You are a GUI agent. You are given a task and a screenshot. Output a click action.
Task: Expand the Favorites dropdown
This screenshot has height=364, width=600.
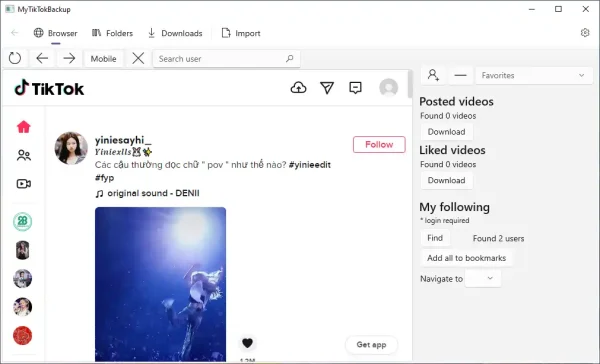click(x=533, y=75)
